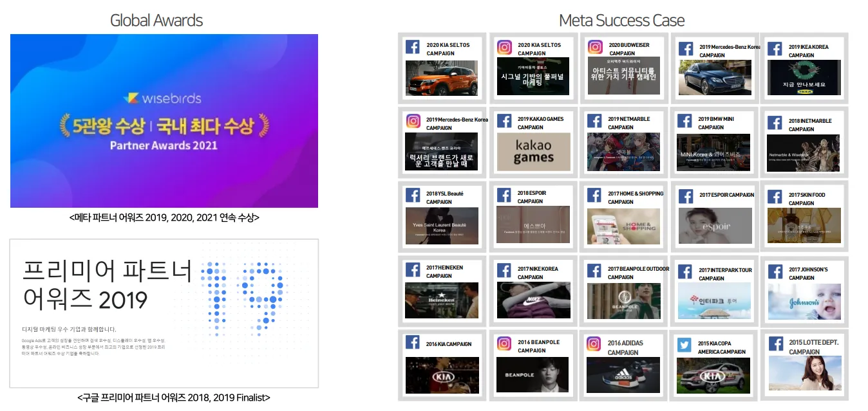Click the '2016 ADIDAS CAMPAIGN' title text

tap(625, 347)
